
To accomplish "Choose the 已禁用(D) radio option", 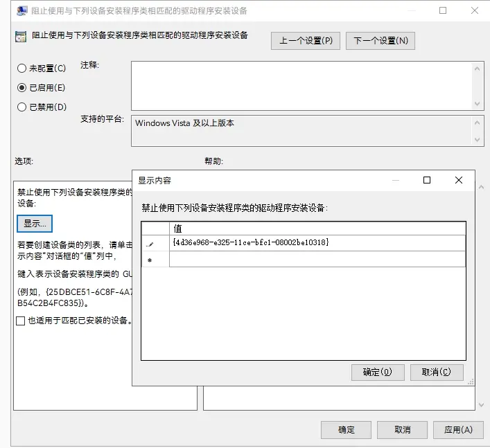I will [21, 107].
